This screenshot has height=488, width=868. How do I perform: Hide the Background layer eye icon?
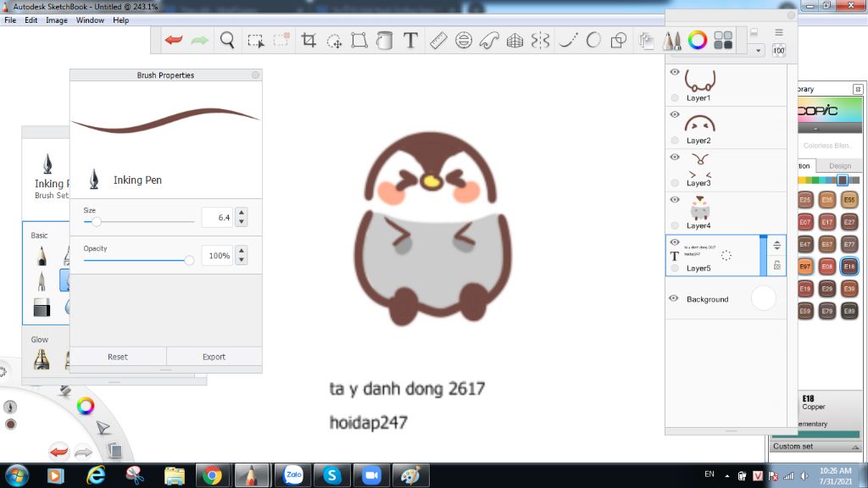[673, 298]
